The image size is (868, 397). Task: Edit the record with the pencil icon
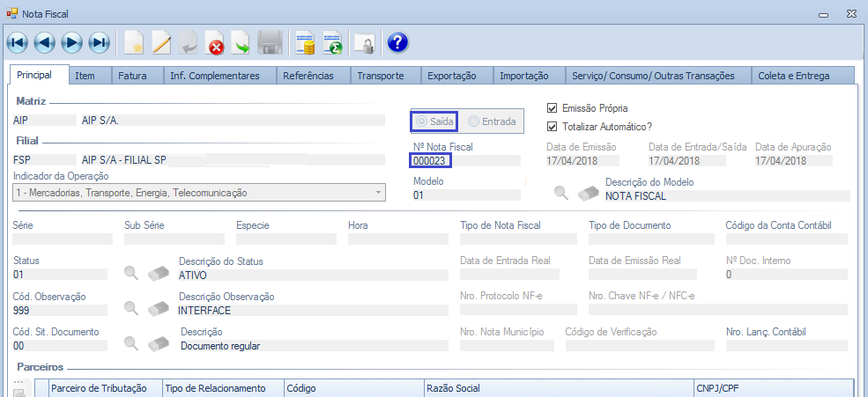[x=161, y=43]
